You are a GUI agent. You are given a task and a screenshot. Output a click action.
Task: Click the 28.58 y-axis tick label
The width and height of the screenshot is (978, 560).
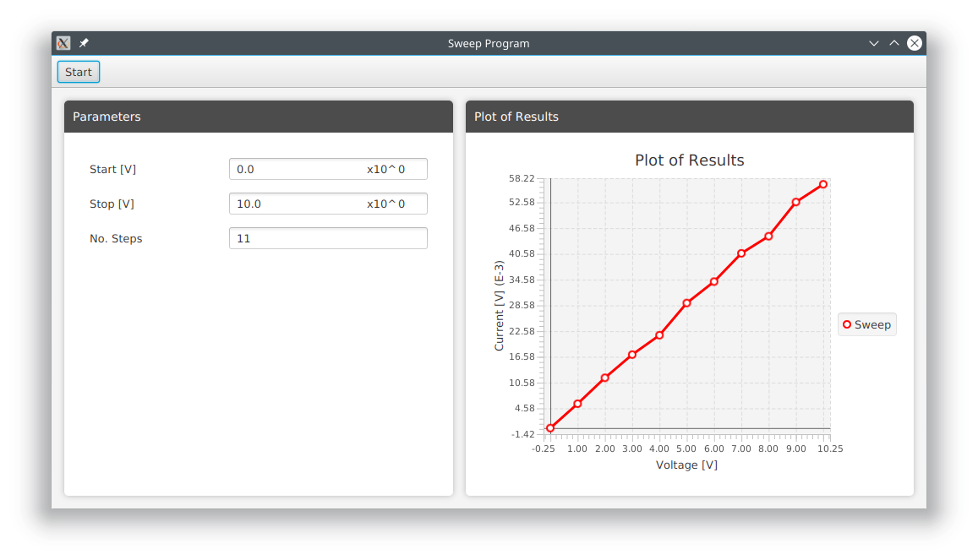click(x=522, y=305)
